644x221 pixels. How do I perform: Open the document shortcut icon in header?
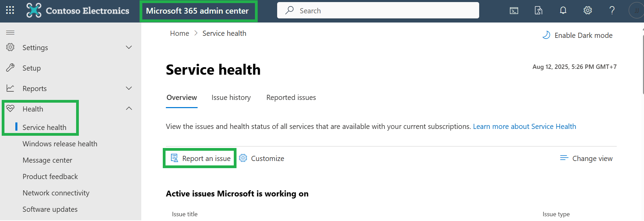[x=539, y=11]
